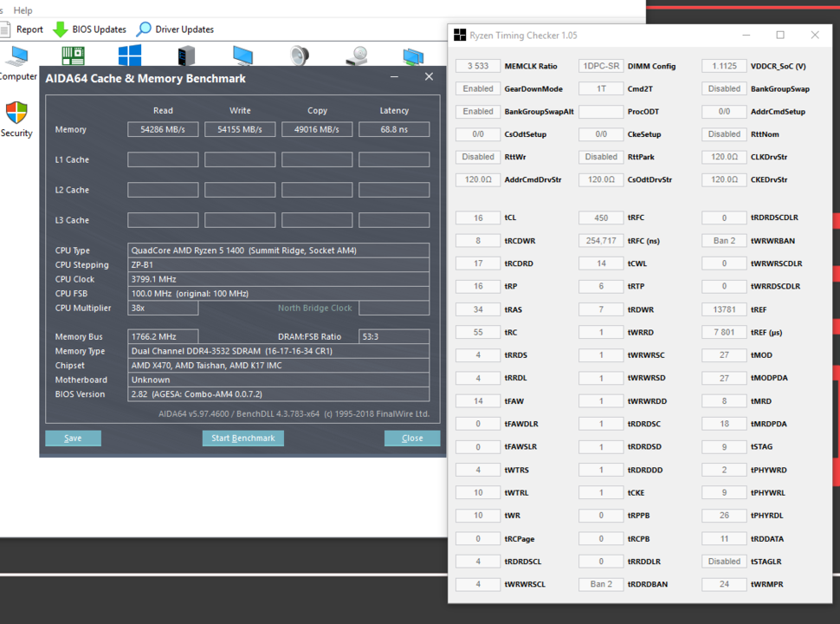Screen dimensions: 840x624
Task: Click the DIMM Config value 1DPC-SR
Action: [601, 66]
